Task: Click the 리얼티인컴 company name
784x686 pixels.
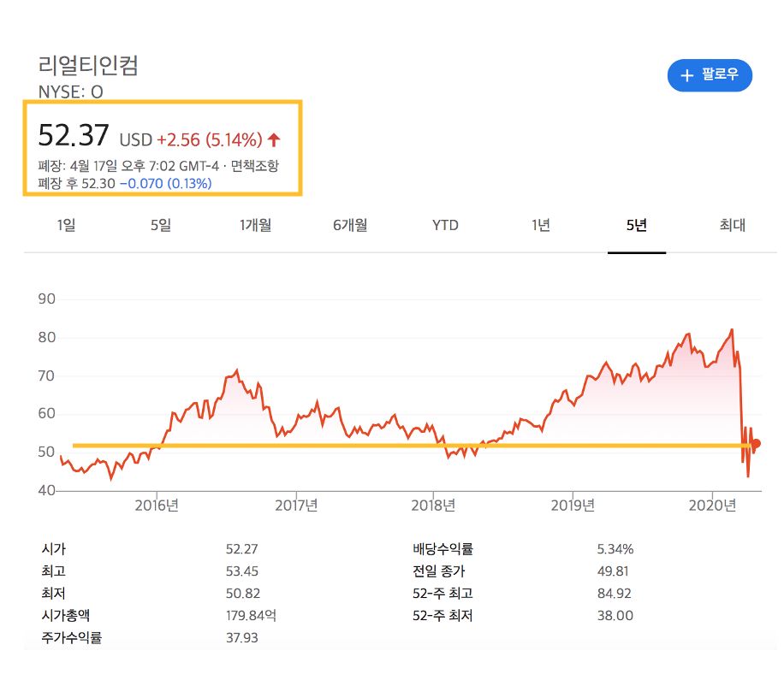Action: [x=88, y=65]
